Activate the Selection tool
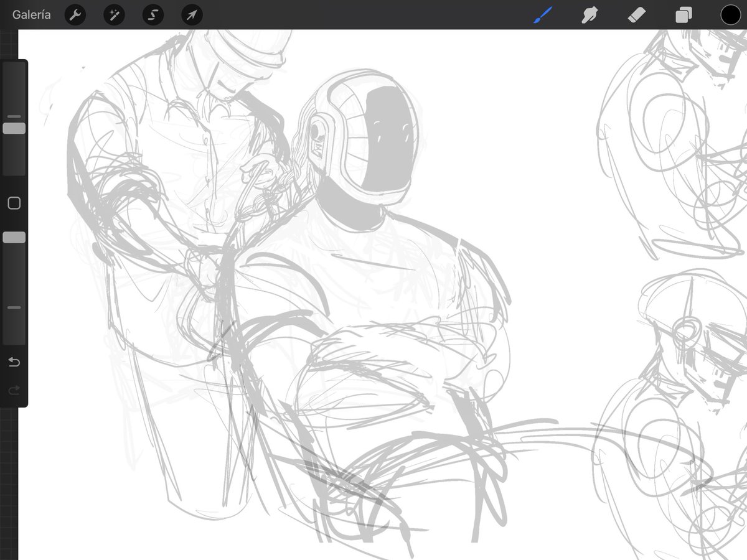This screenshot has width=747, height=560. pos(153,14)
